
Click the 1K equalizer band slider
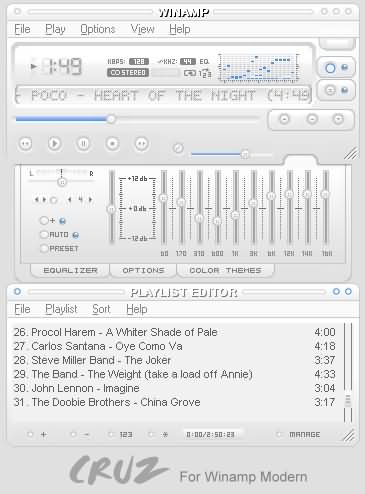(236, 215)
